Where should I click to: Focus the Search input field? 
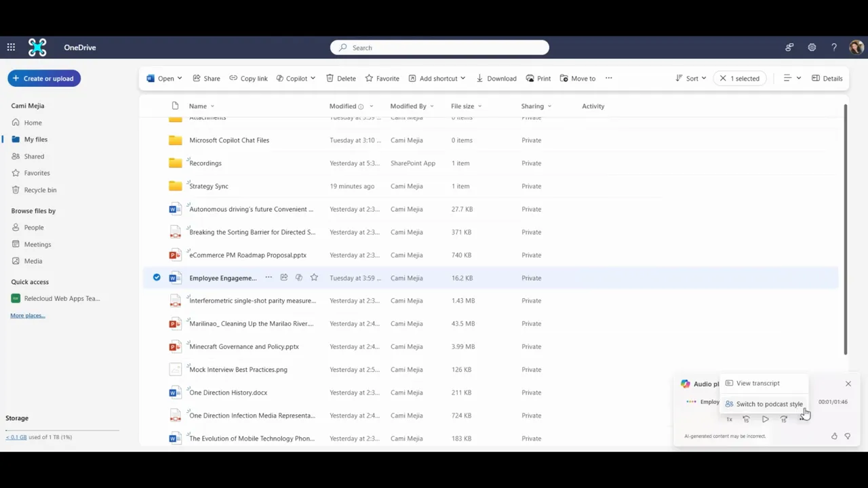click(x=439, y=47)
